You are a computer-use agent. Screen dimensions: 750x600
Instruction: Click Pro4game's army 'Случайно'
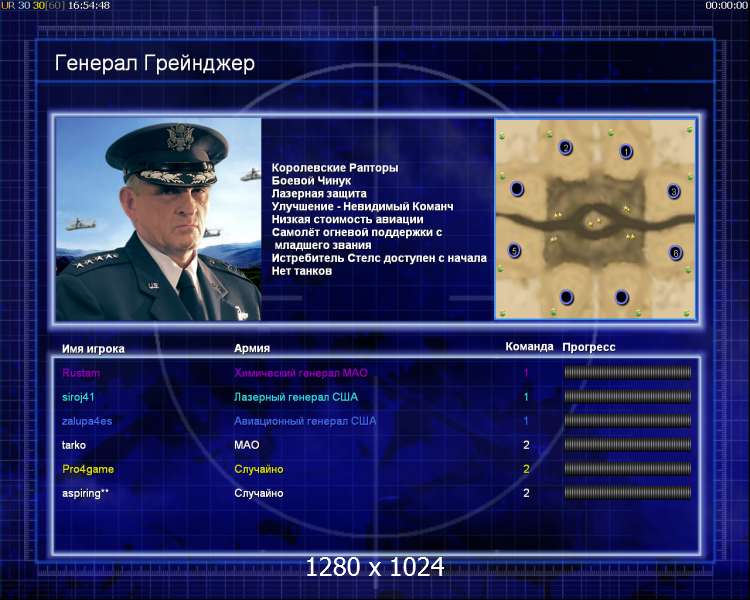[x=259, y=469]
